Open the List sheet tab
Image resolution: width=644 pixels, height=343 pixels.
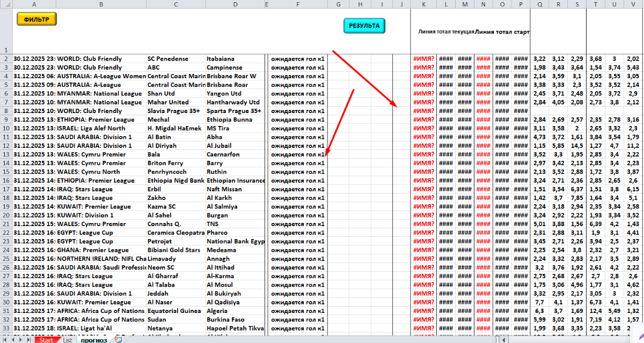click(68, 340)
